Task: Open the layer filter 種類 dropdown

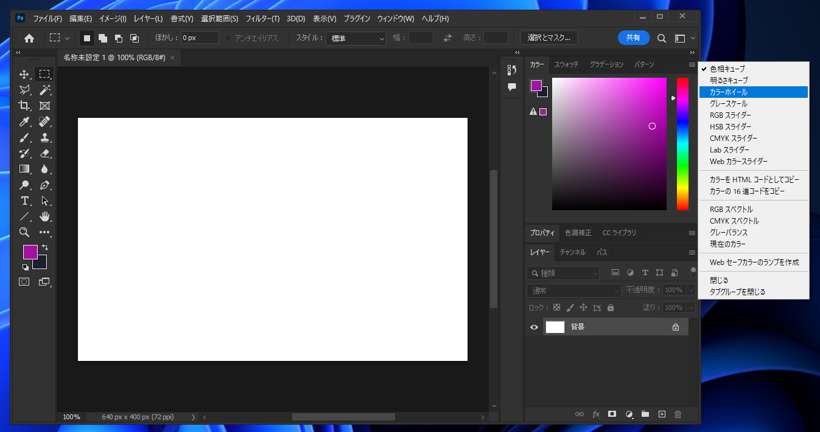Action: [x=563, y=273]
